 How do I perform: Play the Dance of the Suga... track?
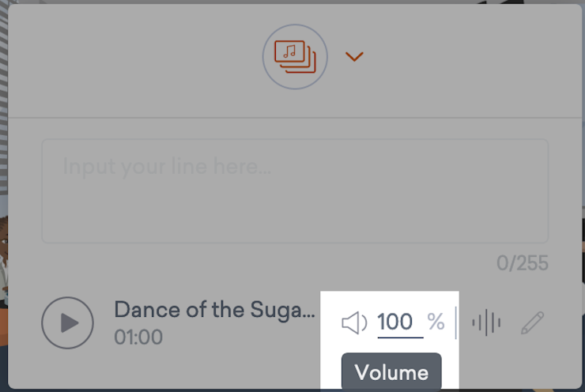point(67,322)
